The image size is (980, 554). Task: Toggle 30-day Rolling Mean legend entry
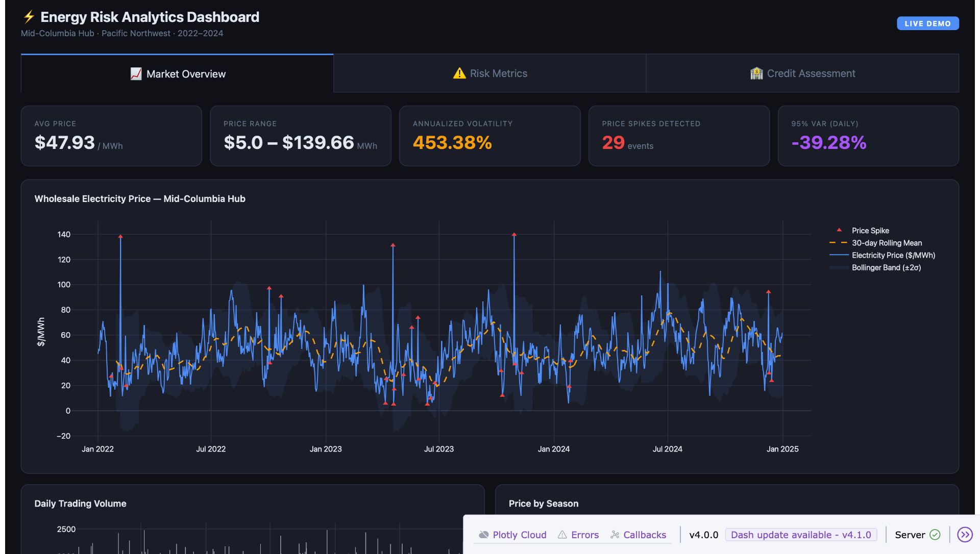[x=887, y=243]
